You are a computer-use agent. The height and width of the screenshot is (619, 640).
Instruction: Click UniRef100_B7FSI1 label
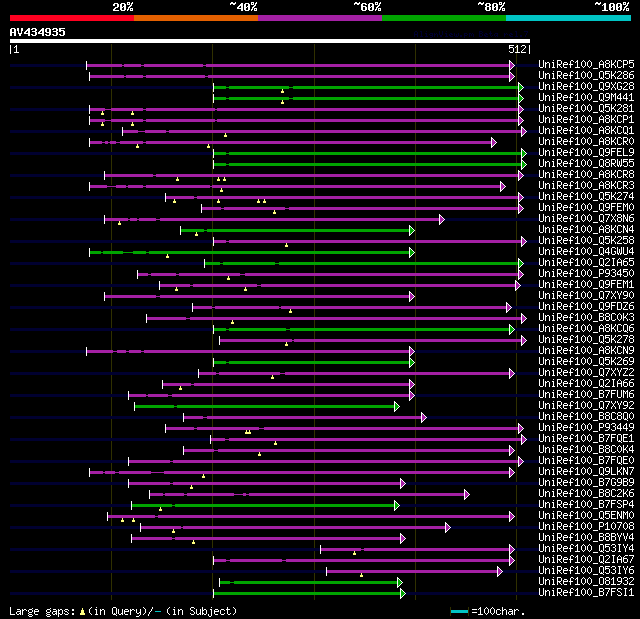[586, 593]
